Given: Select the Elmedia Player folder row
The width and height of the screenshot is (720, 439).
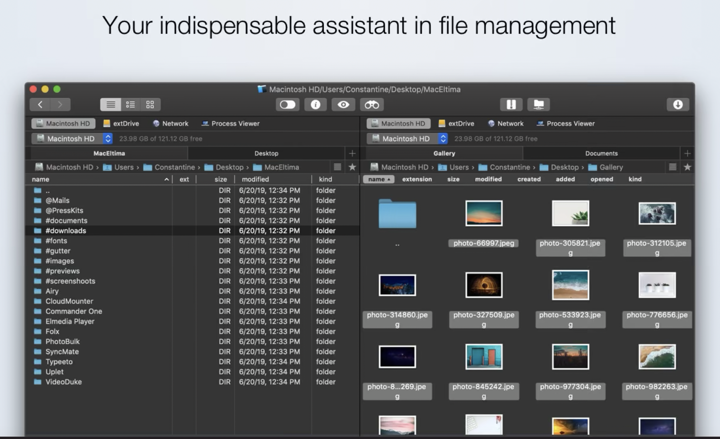Looking at the screenshot, I should tap(193, 321).
